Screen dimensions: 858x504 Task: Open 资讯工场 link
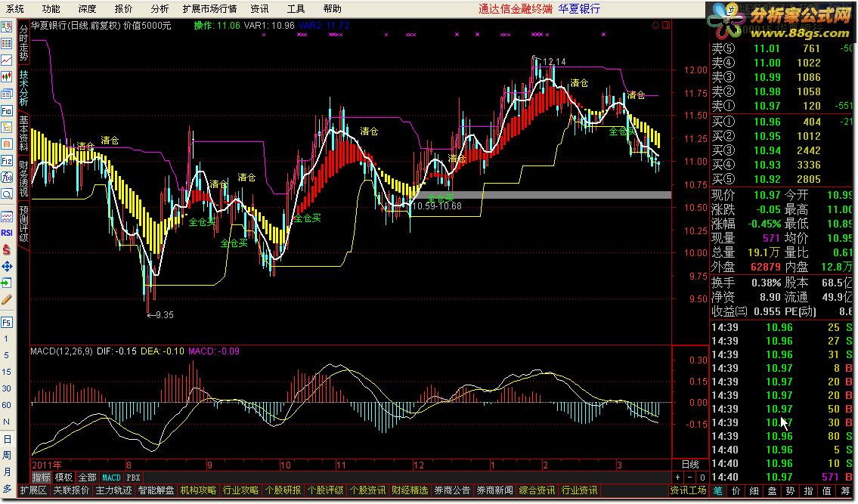tap(688, 490)
